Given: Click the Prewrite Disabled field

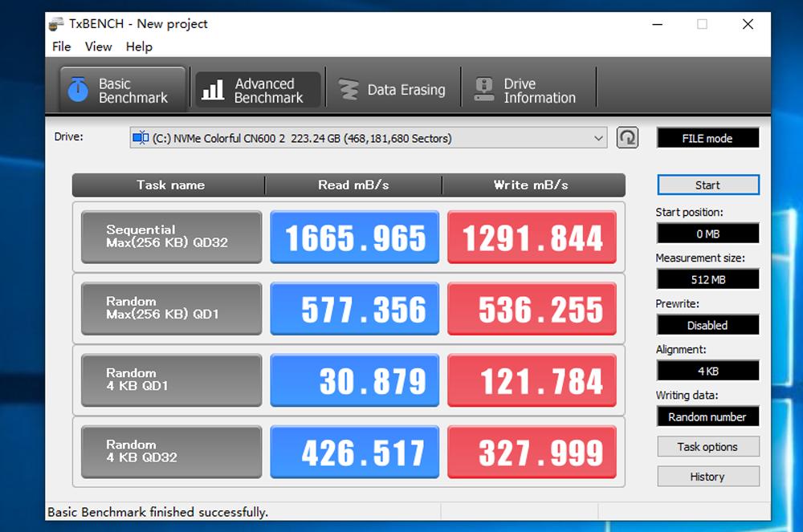Looking at the screenshot, I should tap(707, 325).
